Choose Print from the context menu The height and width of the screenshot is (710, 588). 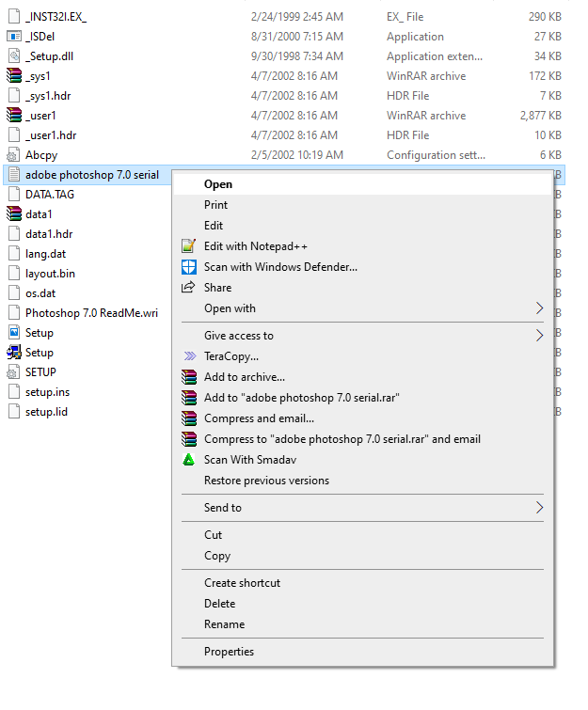(x=362, y=205)
